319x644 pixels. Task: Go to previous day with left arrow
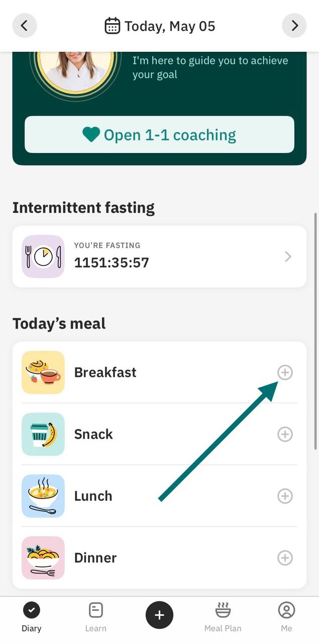[25, 25]
